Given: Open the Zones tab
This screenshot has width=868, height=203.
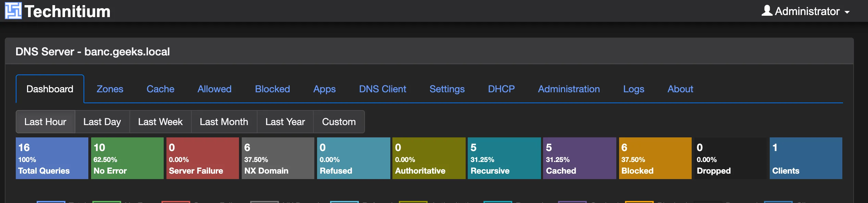Looking at the screenshot, I should (x=110, y=89).
